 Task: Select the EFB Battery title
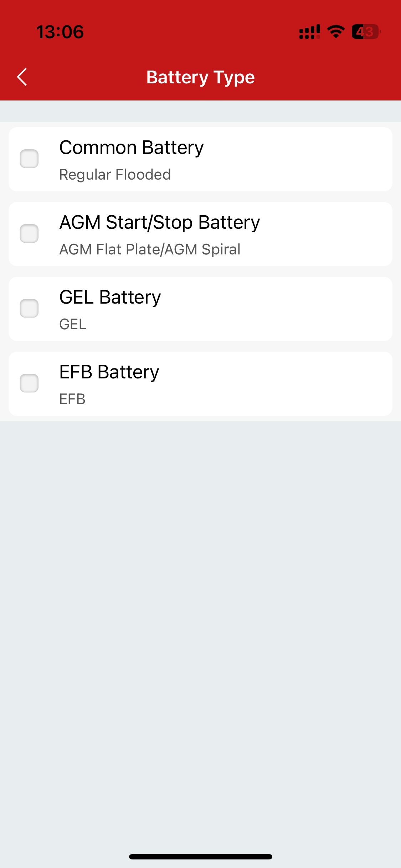pos(109,372)
